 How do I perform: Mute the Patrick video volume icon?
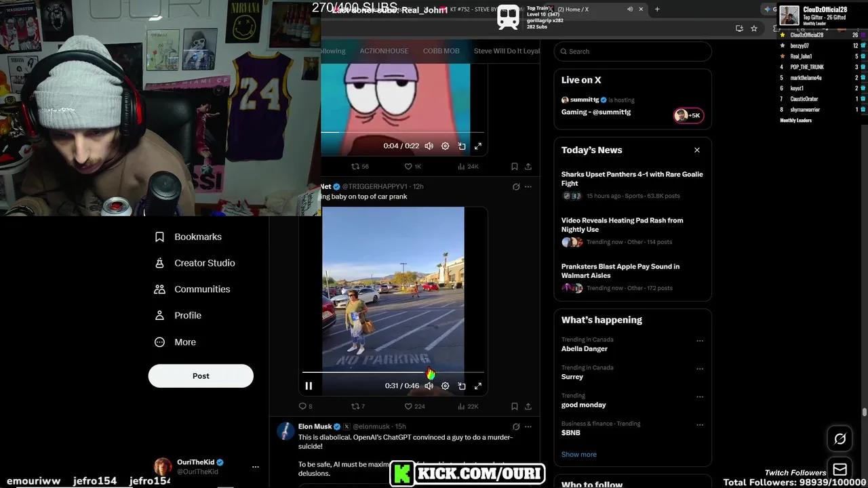pos(429,146)
